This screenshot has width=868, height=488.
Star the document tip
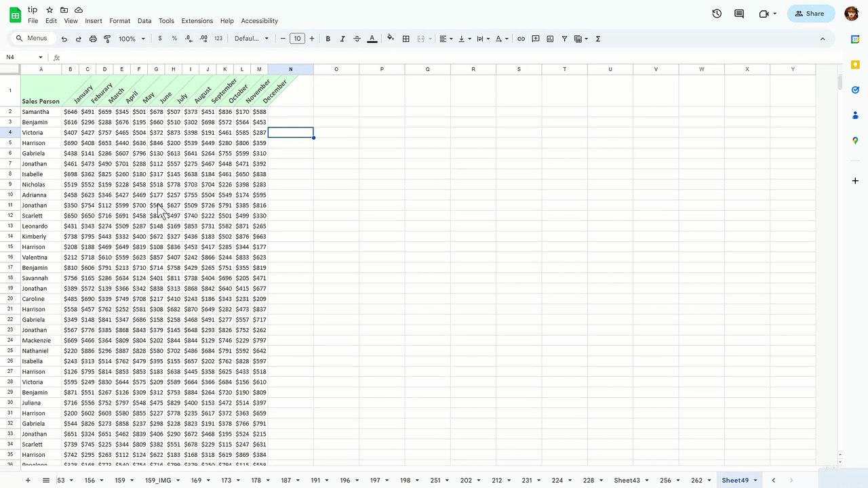[x=50, y=10]
